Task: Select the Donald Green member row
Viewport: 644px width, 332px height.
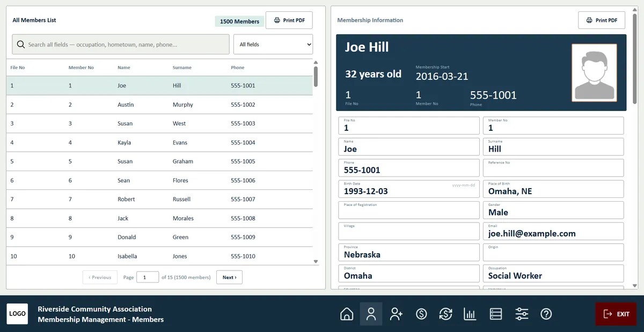Action: [x=159, y=237]
